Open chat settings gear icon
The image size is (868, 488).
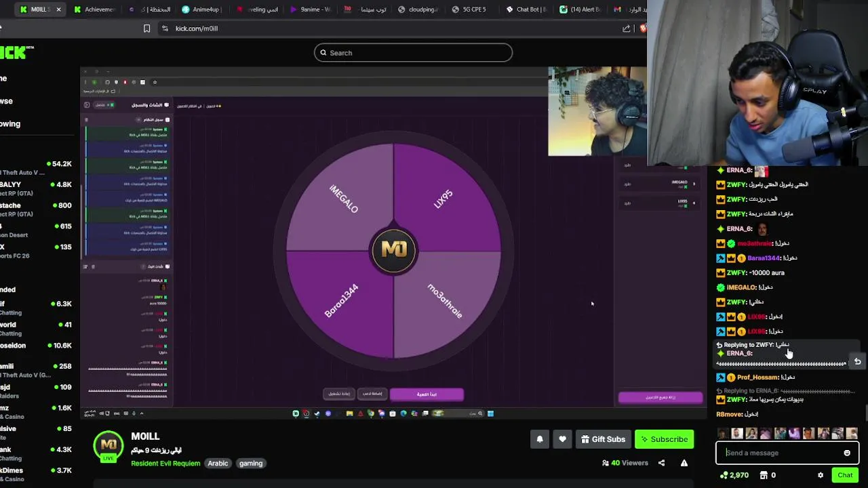(821, 475)
